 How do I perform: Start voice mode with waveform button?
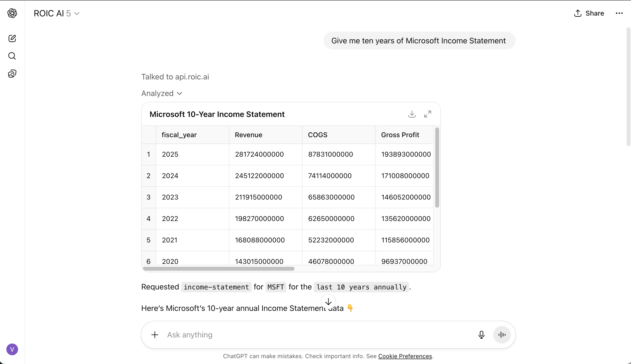[x=502, y=335]
